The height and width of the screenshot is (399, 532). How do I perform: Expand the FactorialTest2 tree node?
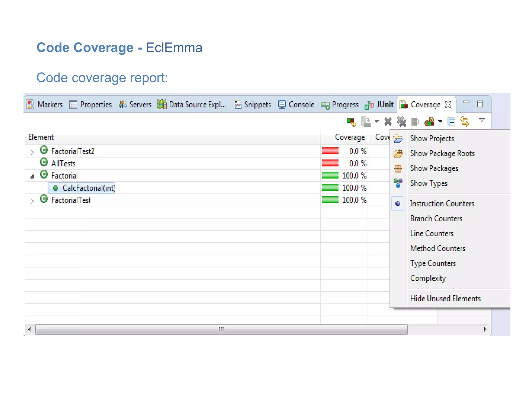[32, 152]
